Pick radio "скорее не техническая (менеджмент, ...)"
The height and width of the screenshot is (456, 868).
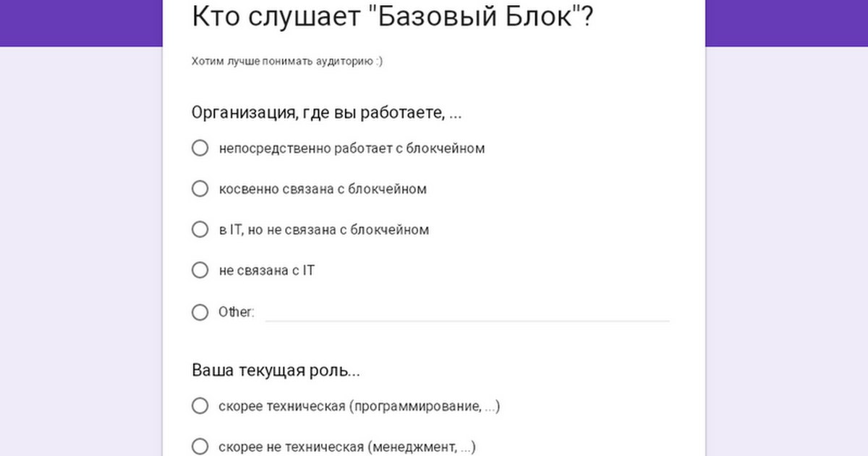pyautogui.click(x=200, y=447)
